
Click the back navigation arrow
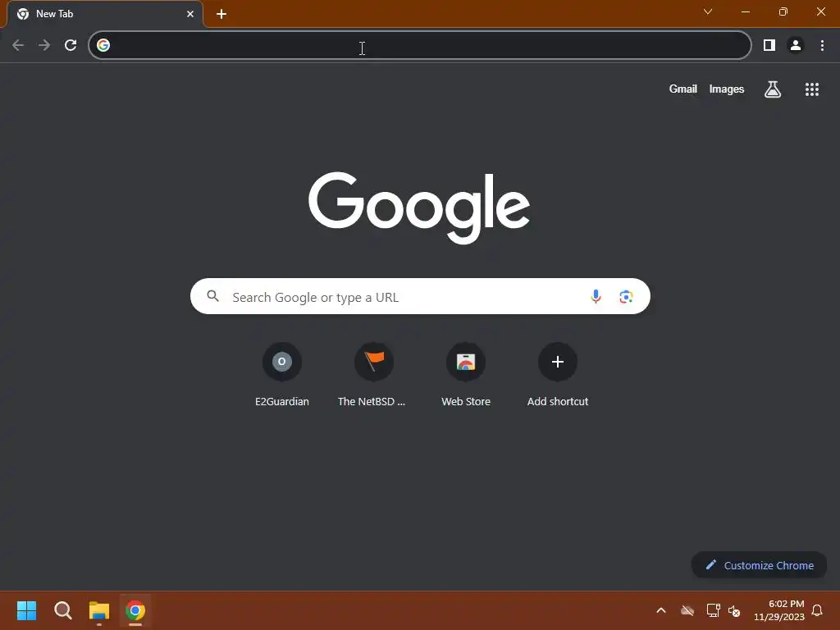point(18,45)
